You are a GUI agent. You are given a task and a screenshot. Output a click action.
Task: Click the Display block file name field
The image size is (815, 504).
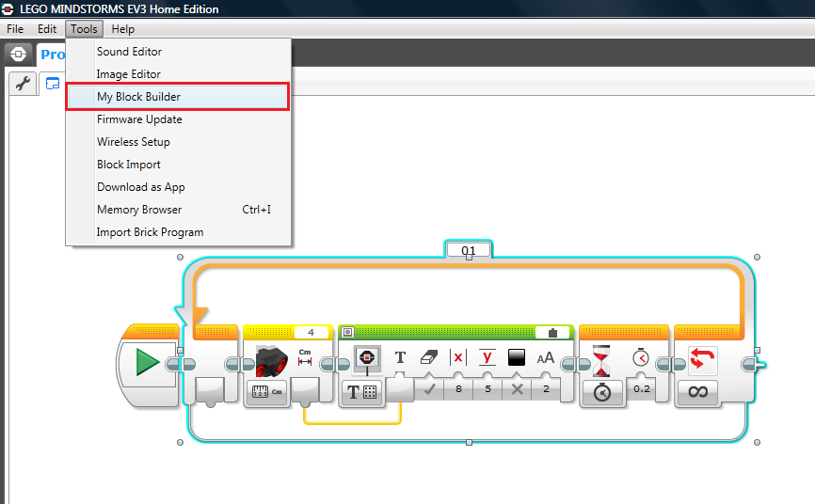coord(552,333)
